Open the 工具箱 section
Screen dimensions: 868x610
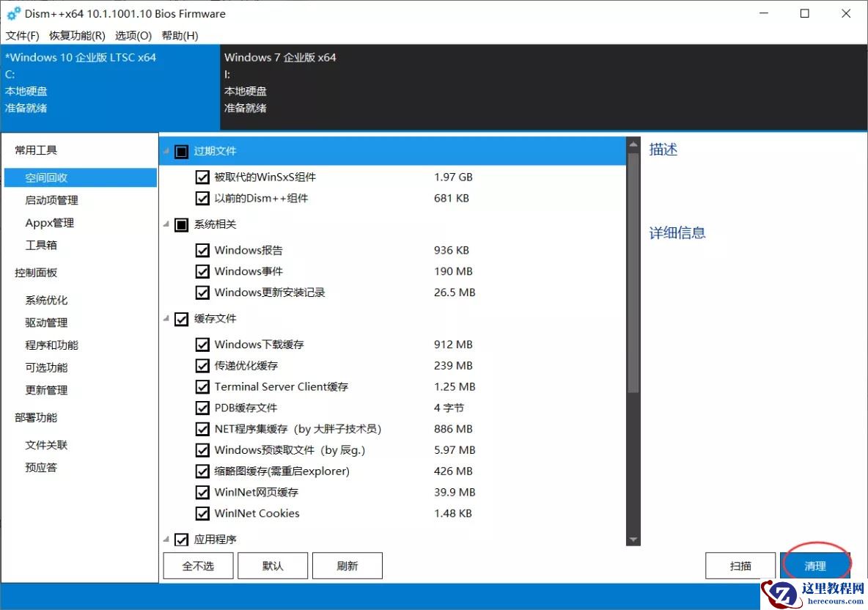click(41, 245)
